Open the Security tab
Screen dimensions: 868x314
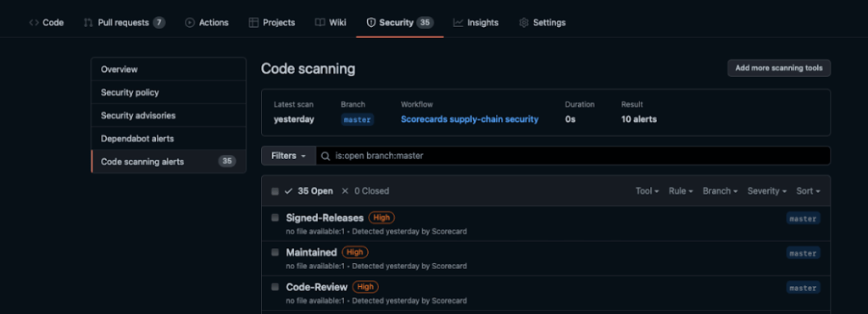pos(400,23)
